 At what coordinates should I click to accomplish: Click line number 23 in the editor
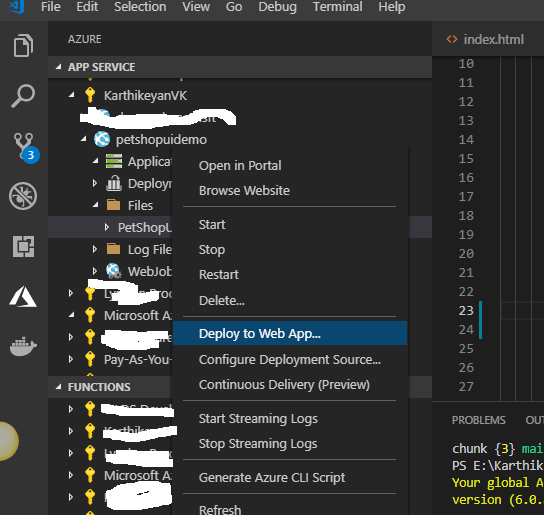[466, 311]
